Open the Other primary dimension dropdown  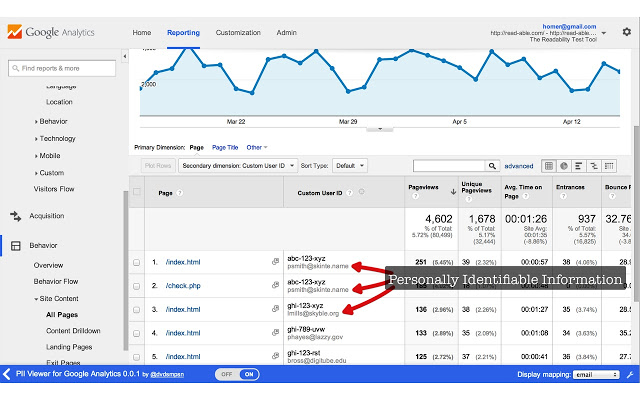tap(257, 147)
